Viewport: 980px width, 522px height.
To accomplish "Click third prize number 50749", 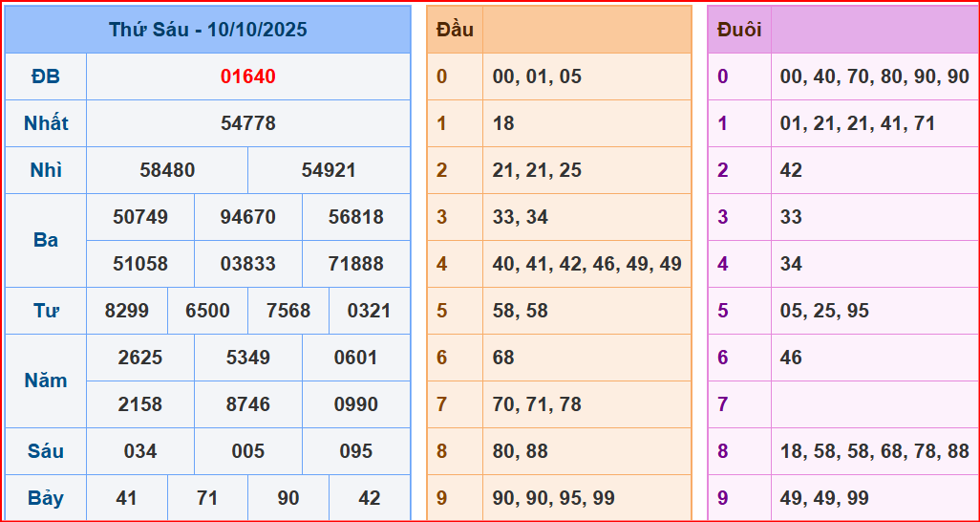I will [140, 217].
